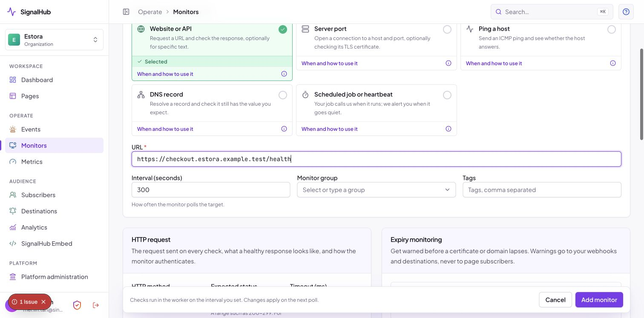Click the Cancel button

[555, 300]
